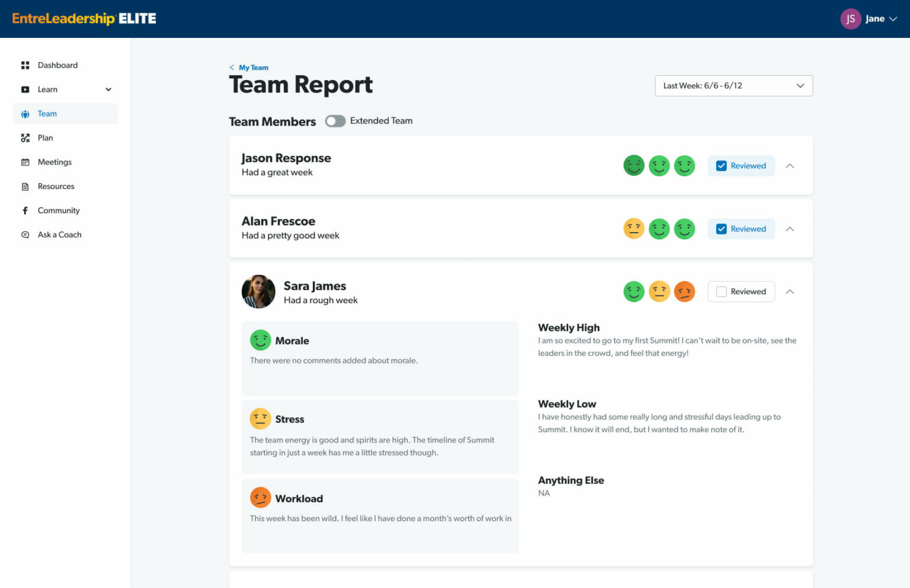The width and height of the screenshot is (910, 588).
Task: Click the Ask a Coach chat icon
Action: 25,235
